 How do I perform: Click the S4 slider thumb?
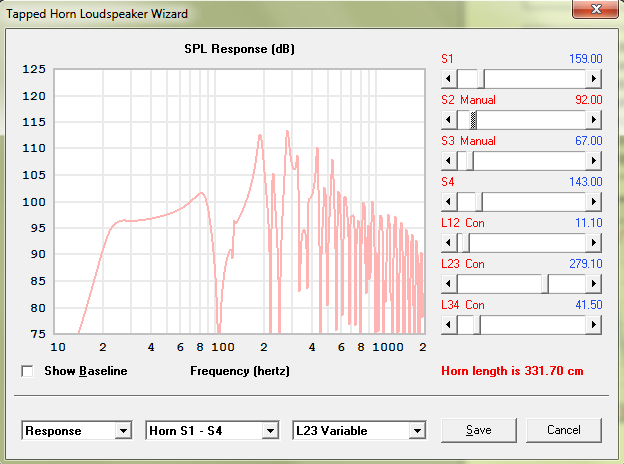[479, 202]
